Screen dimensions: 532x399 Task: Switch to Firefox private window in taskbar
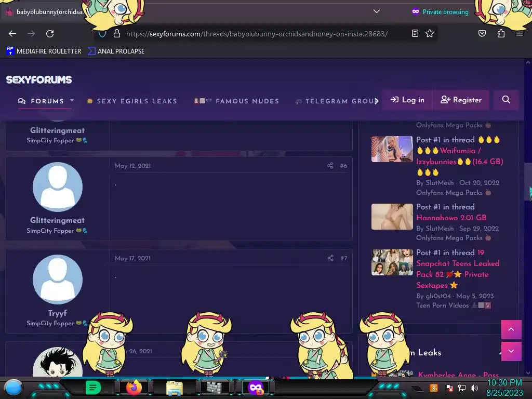click(256, 388)
